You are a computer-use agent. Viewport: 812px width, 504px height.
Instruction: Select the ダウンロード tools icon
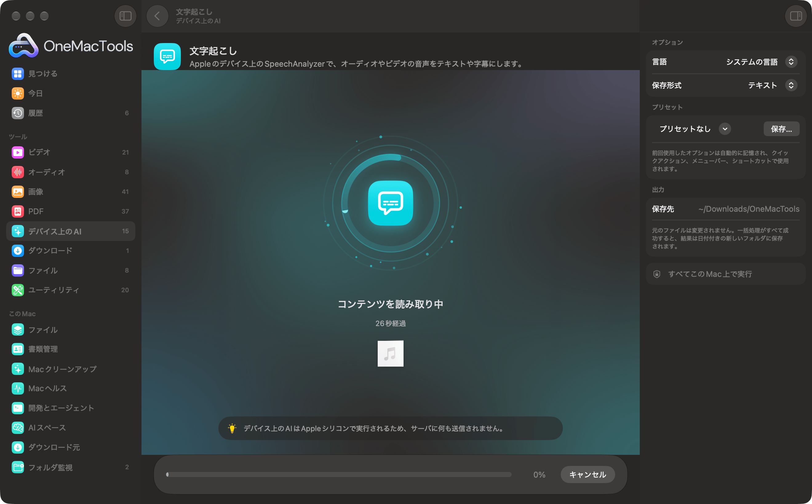point(18,251)
